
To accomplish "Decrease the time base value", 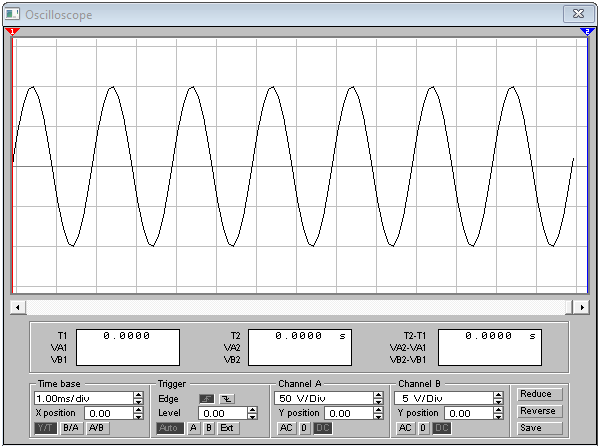I will 139,401.
